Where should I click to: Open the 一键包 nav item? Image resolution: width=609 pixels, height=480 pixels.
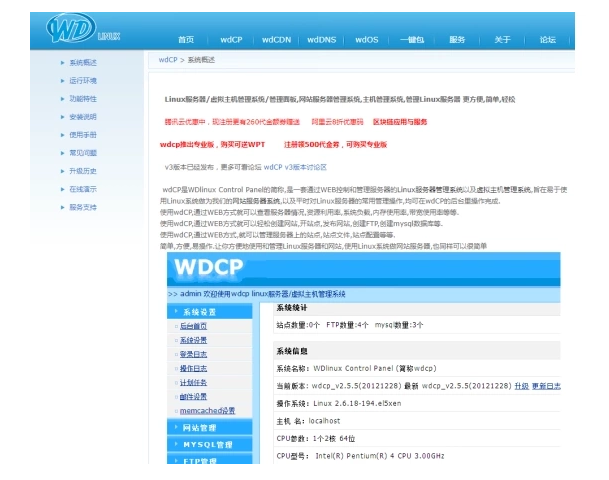(412, 40)
